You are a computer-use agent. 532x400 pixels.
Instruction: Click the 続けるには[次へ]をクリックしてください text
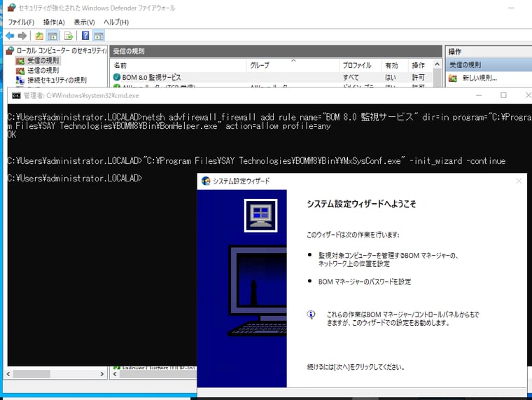point(356,367)
